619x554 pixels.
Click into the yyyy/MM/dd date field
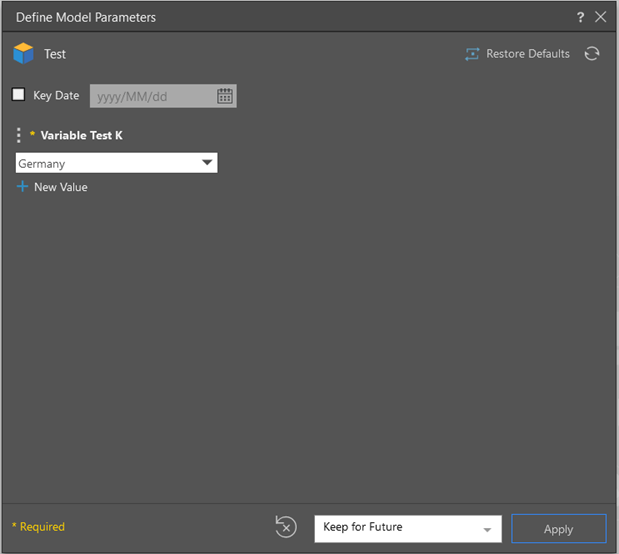(150, 96)
